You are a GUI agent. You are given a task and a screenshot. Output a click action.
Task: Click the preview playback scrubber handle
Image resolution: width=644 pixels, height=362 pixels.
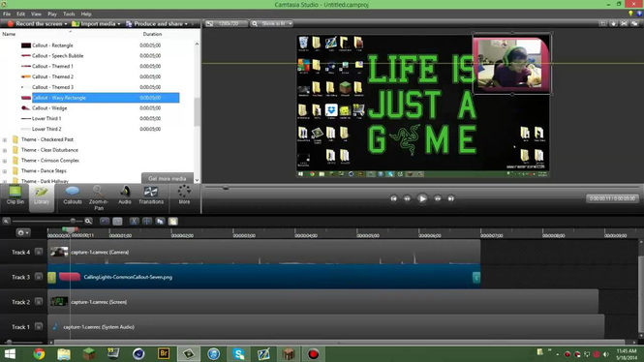(x=226, y=188)
